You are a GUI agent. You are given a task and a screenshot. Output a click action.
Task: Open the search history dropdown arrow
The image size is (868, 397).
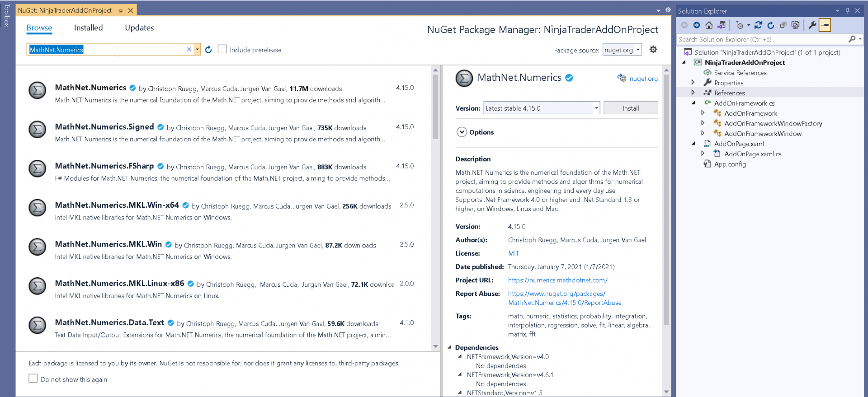coord(197,50)
